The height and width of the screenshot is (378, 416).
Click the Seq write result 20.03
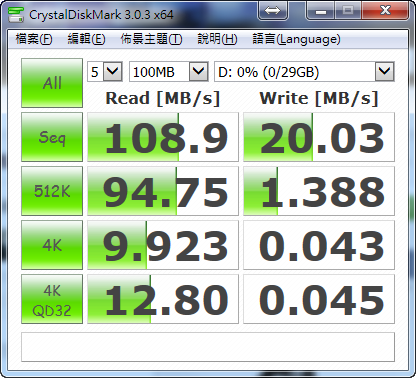point(319,137)
